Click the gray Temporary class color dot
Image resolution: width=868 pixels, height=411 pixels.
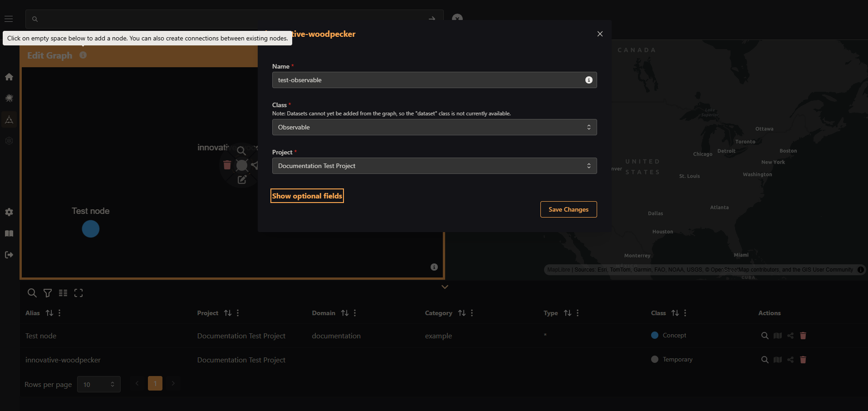coord(655,359)
